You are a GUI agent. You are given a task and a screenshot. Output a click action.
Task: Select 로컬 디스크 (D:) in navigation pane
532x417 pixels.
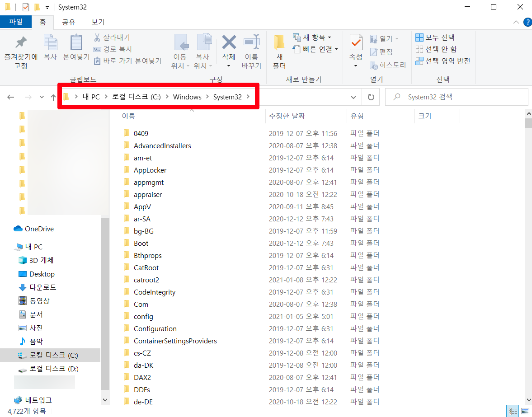pyautogui.click(x=48, y=369)
